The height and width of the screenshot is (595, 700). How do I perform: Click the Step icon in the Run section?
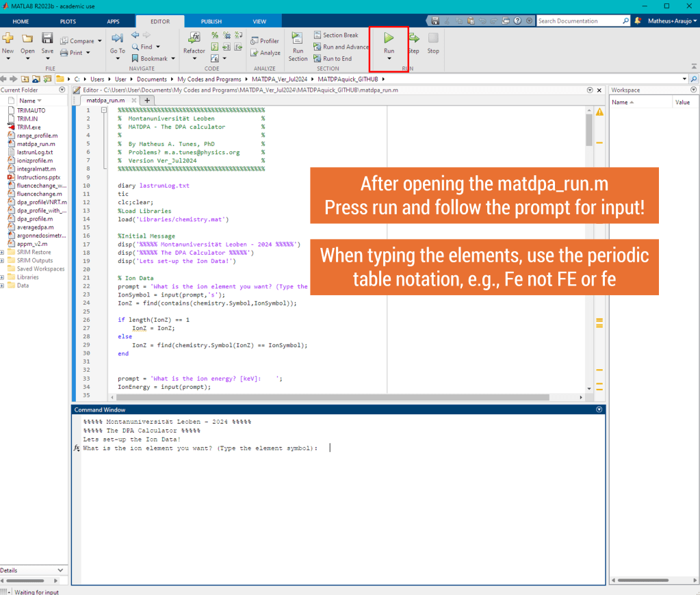413,39
